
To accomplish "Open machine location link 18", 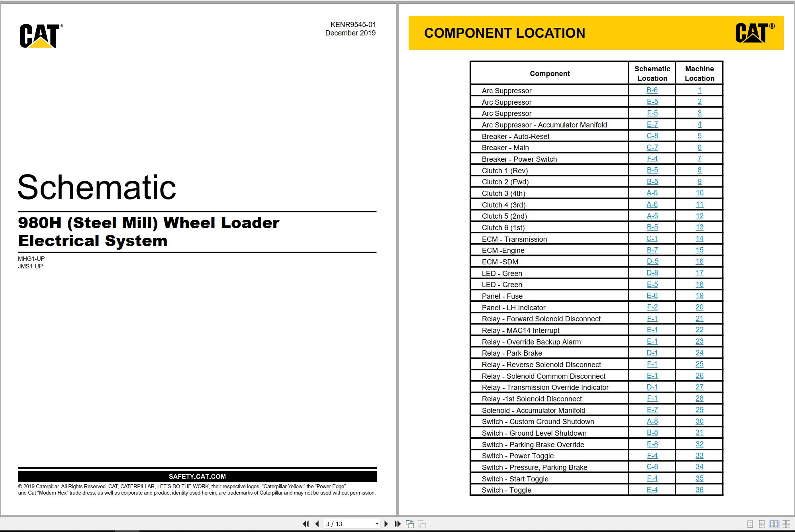I will click(x=699, y=284).
